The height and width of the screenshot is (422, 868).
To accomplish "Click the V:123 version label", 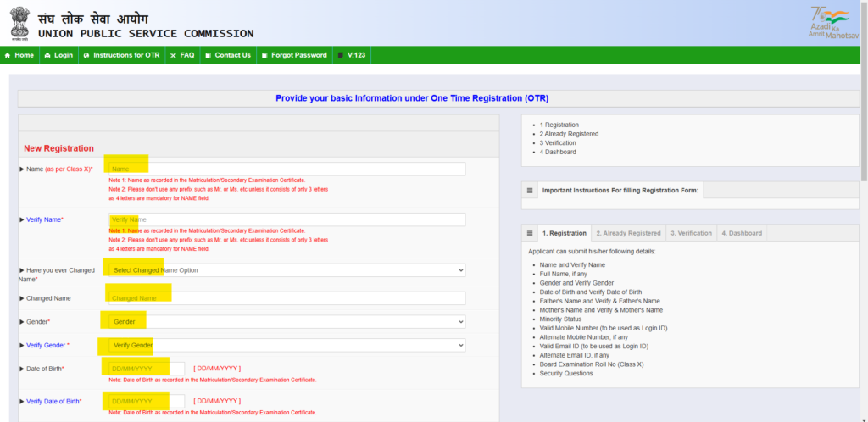I will 357,55.
